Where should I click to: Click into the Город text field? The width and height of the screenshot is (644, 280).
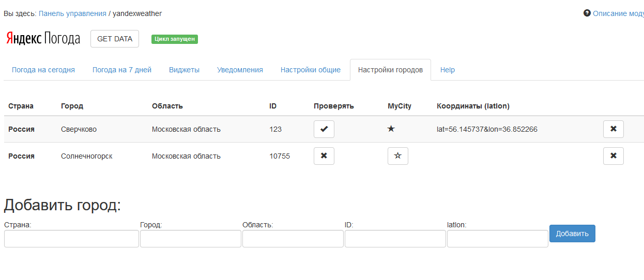pyautogui.click(x=190, y=239)
